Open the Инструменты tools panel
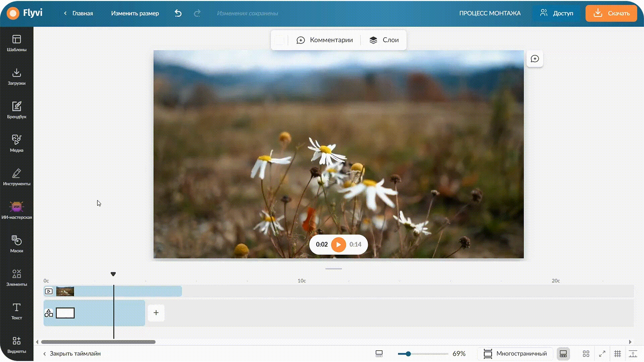This screenshot has width=644, height=362. 16,177
